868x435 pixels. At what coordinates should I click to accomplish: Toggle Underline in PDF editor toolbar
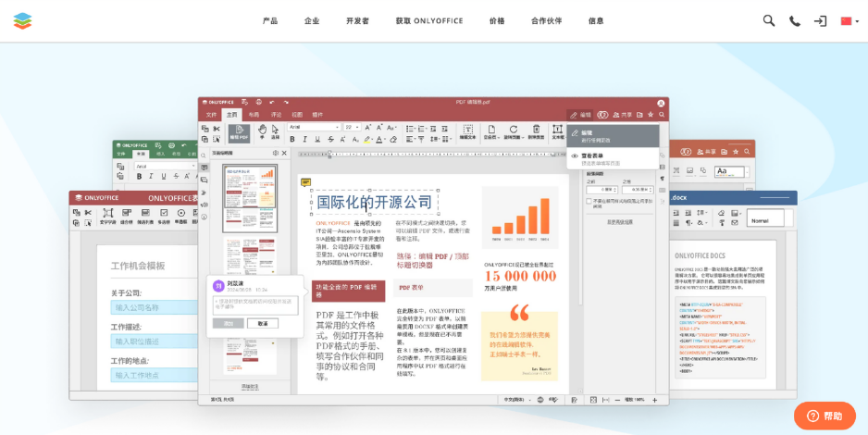point(317,140)
